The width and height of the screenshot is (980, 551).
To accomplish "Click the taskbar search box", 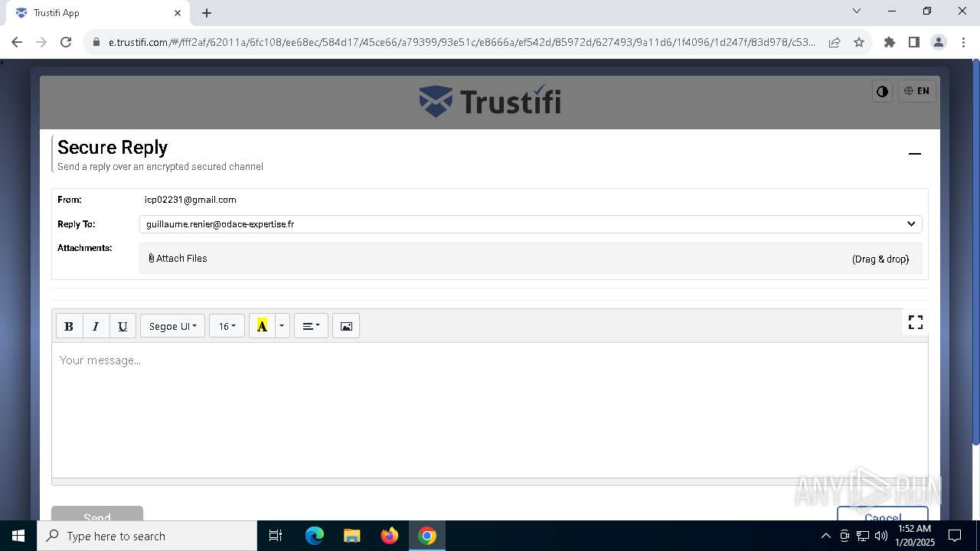I will [147, 536].
